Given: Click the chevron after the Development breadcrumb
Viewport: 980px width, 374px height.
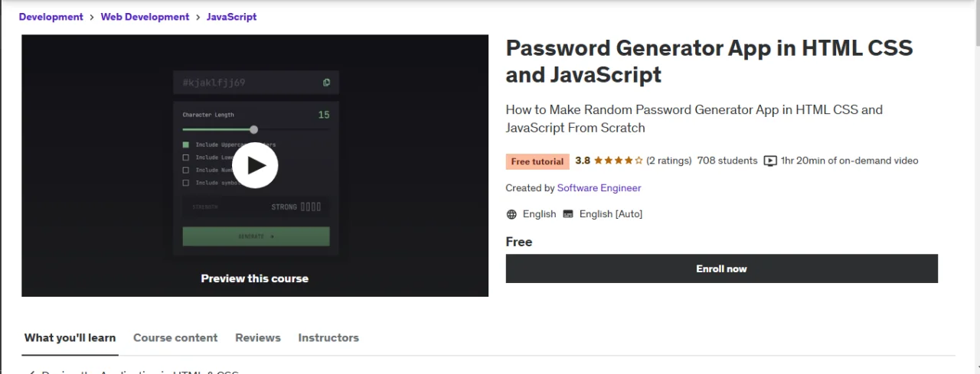Looking at the screenshot, I should click(x=92, y=17).
